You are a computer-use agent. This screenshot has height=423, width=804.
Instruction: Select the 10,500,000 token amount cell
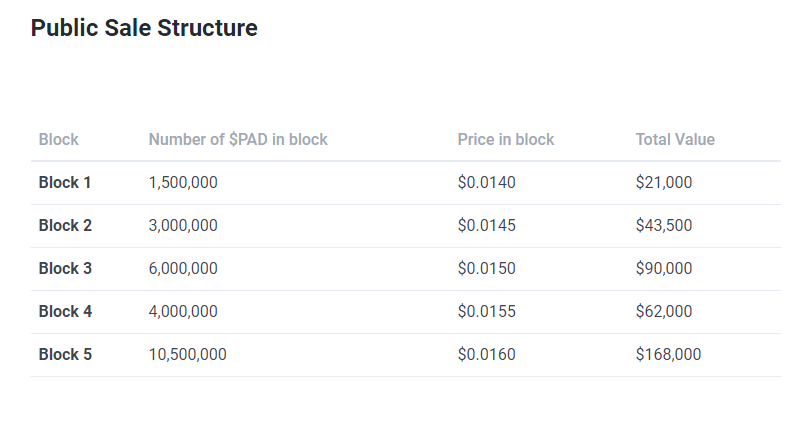pos(187,355)
